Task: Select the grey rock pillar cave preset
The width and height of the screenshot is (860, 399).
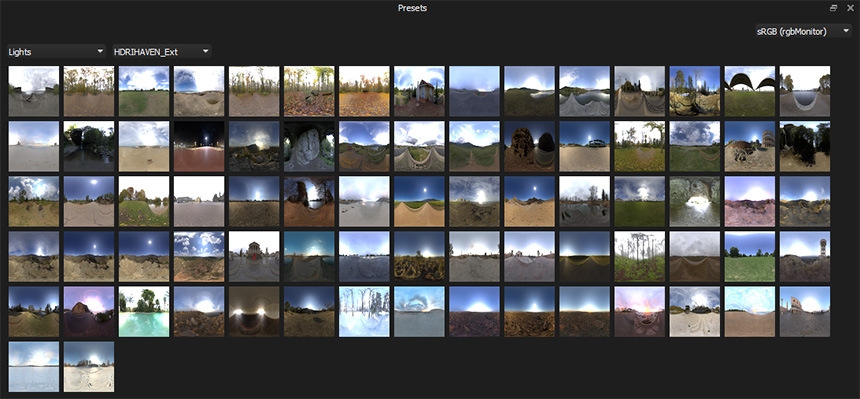Action: pos(309,147)
